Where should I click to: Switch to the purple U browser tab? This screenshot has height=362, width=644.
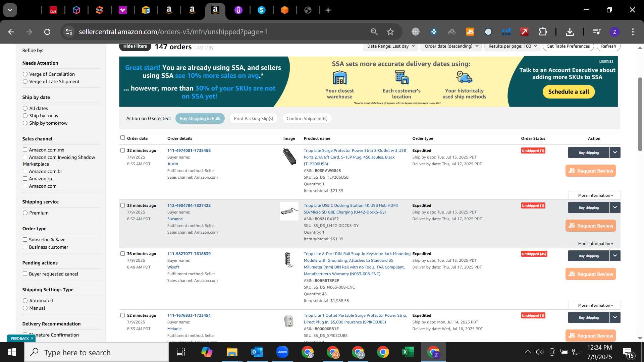238,10
